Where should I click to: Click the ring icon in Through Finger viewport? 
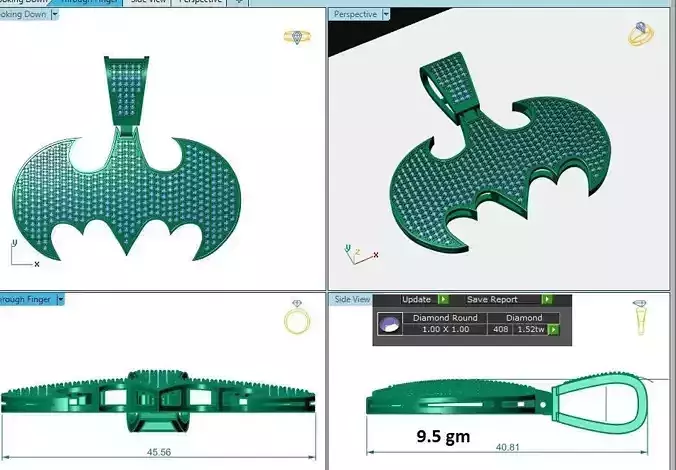pos(297,317)
